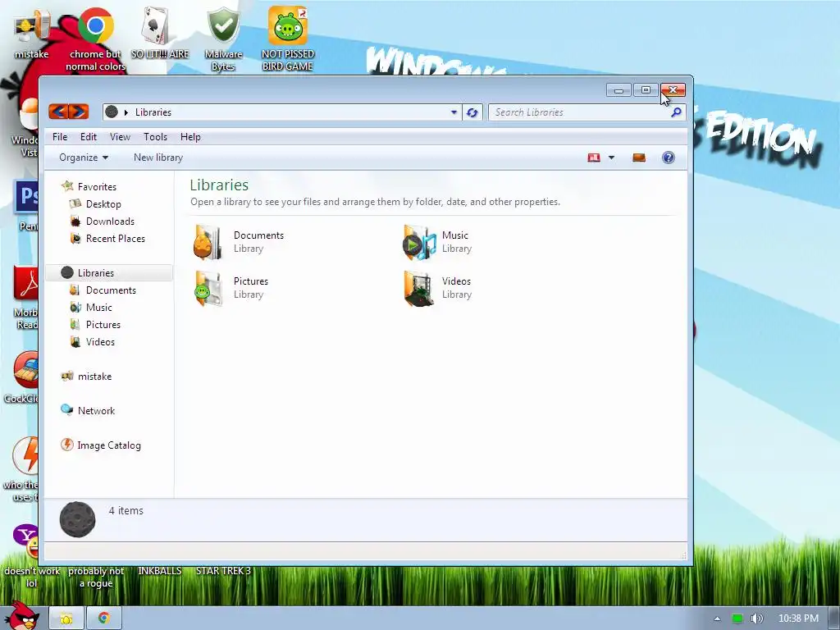Open the View menu
840x630 pixels.
[x=120, y=137]
